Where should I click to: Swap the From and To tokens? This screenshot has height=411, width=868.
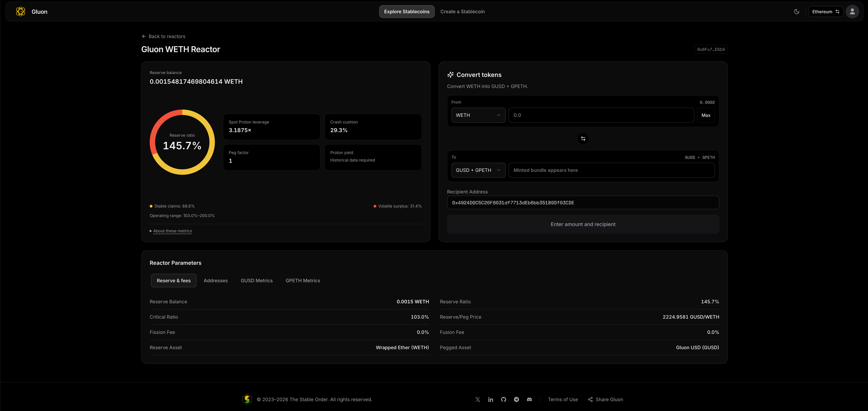pos(583,139)
